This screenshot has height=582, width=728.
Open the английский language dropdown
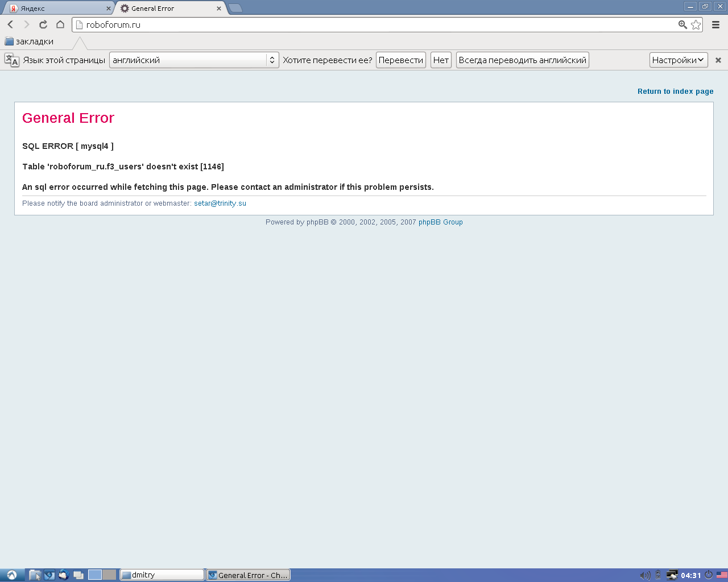(x=194, y=60)
